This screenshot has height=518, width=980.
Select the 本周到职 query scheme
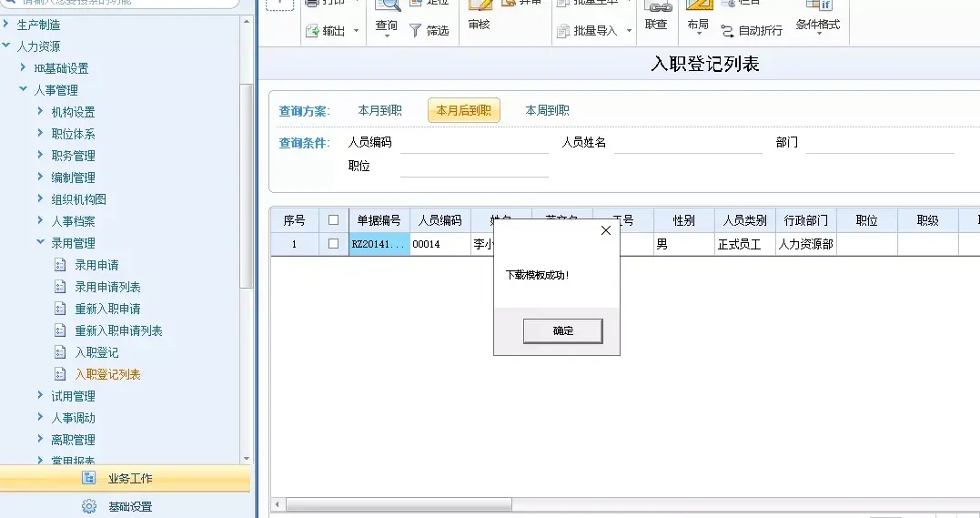tap(548, 111)
